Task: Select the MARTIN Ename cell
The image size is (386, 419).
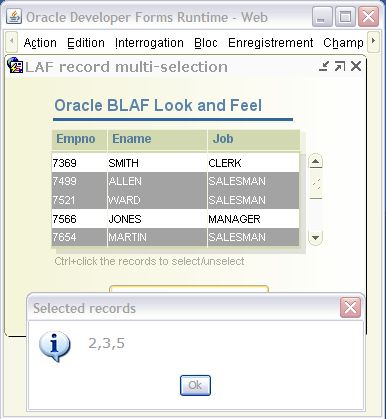Action: click(x=157, y=237)
